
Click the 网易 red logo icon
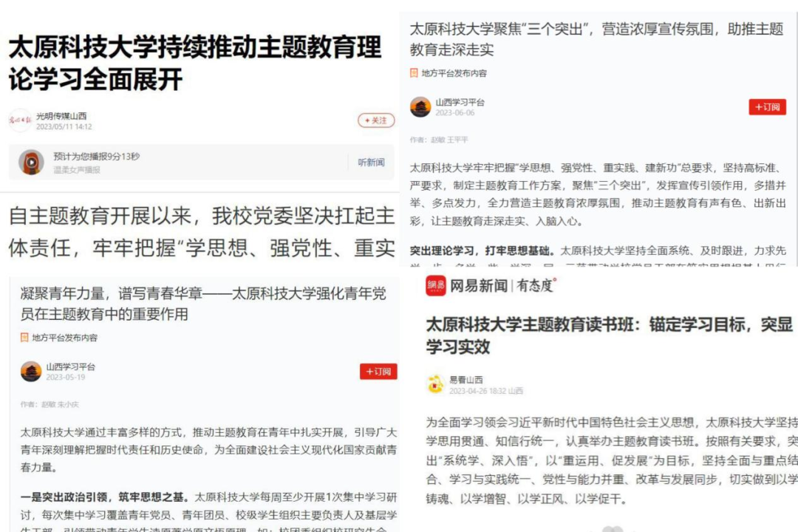(x=436, y=286)
